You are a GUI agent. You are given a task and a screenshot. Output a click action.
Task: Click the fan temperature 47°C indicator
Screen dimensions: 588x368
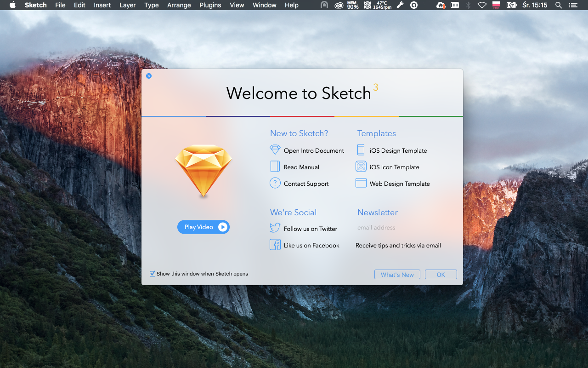378,5
